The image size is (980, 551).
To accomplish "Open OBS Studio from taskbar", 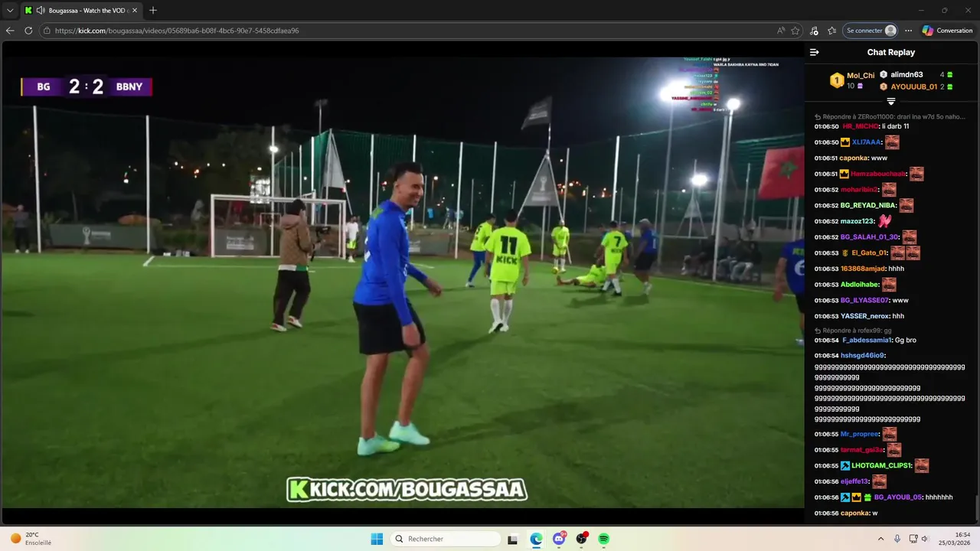I will pyautogui.click(x=582, y=539).
